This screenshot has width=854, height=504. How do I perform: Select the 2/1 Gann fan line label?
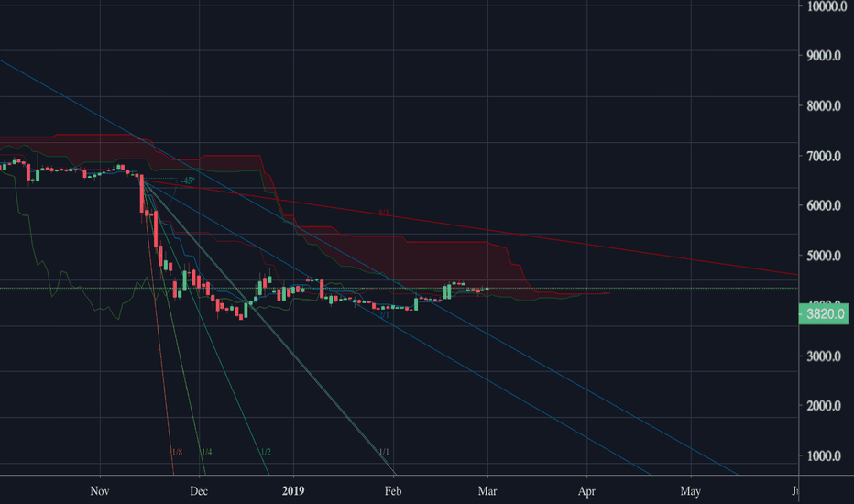(384, 315)
